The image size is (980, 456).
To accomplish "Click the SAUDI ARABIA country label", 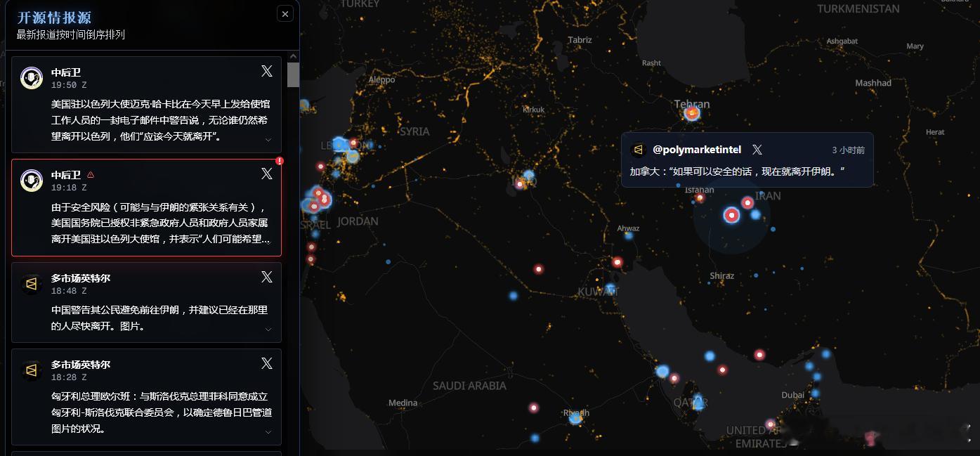I will 469,386.
